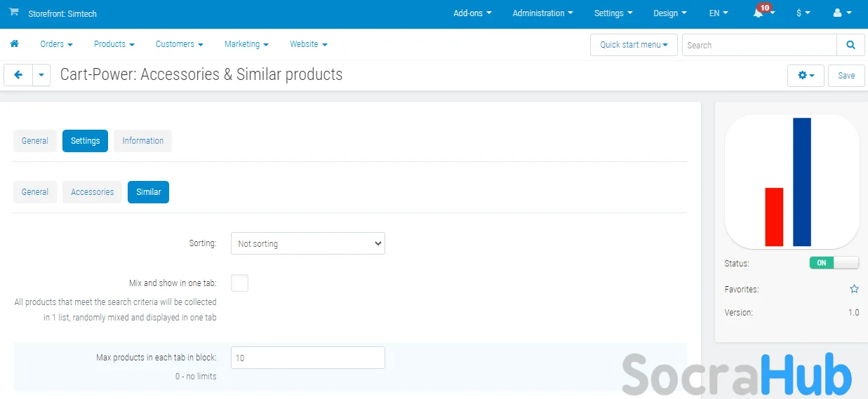Open the notifications bell icon
The image size is (868, 399).
click(x=759, y=13)
